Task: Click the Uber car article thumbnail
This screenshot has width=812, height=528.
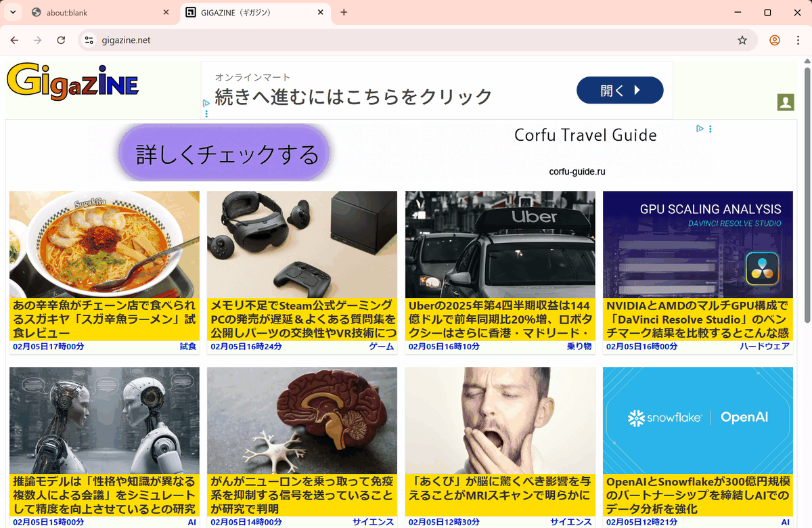Action: click(x=500, y=244)
